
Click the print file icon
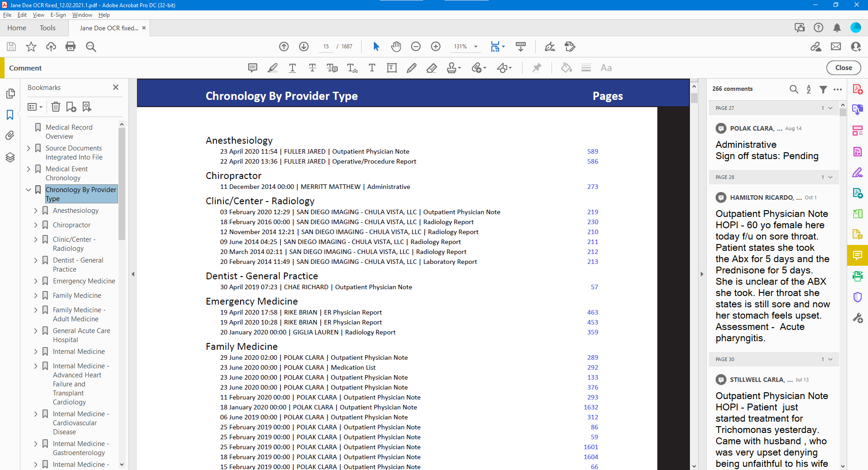coord(71,47)
